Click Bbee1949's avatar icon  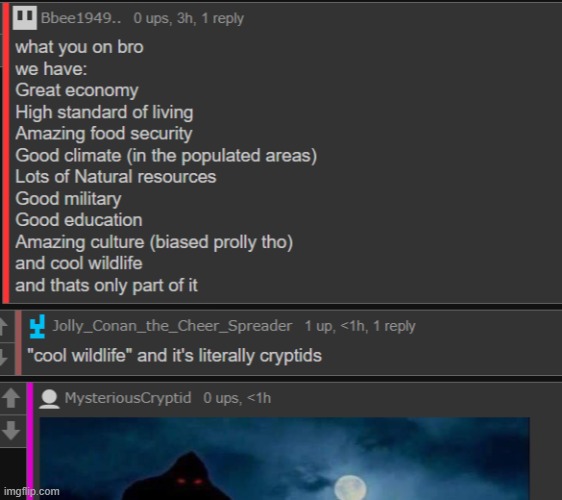24,18
